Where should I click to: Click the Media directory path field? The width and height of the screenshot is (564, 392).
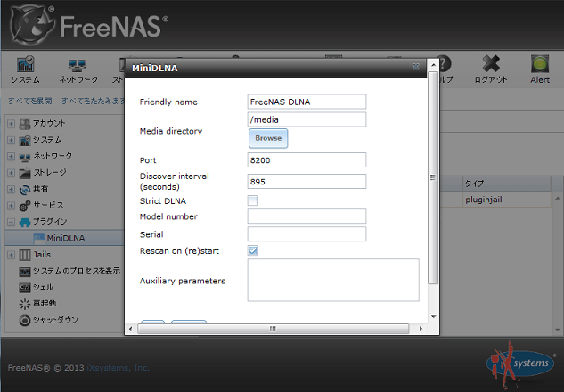pyautogui.click(x=307, y=119)
